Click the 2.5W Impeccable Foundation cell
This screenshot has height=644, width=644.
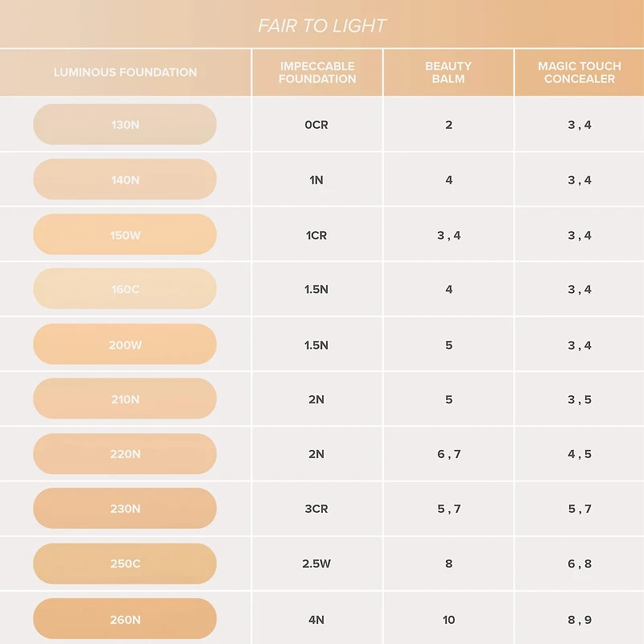pyautogui.click(x=316, y=563)
